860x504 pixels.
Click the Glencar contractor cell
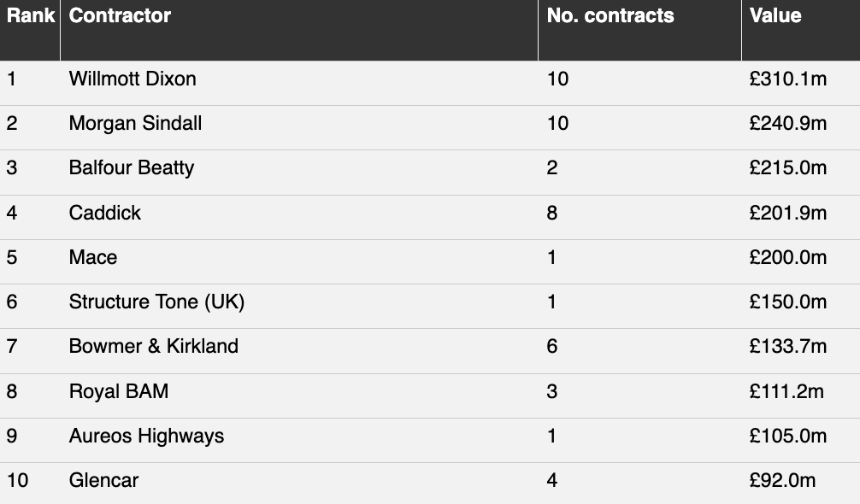(103, 481)
